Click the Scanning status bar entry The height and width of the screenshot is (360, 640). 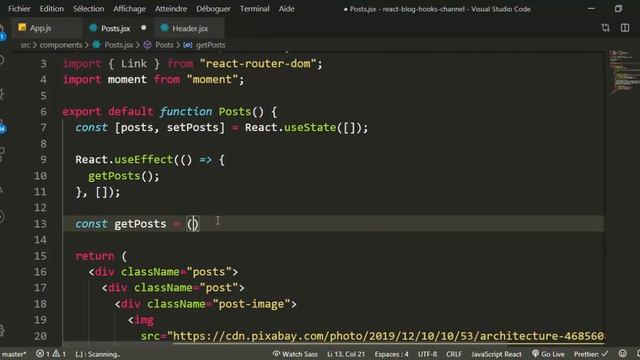(98, 354)
